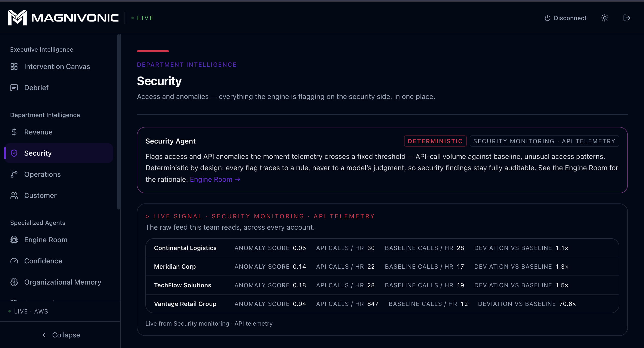The height and width of the screenshot is (348, 644).
Task: Click the Magnivonic logo icon
Action: tap(17, 18)
